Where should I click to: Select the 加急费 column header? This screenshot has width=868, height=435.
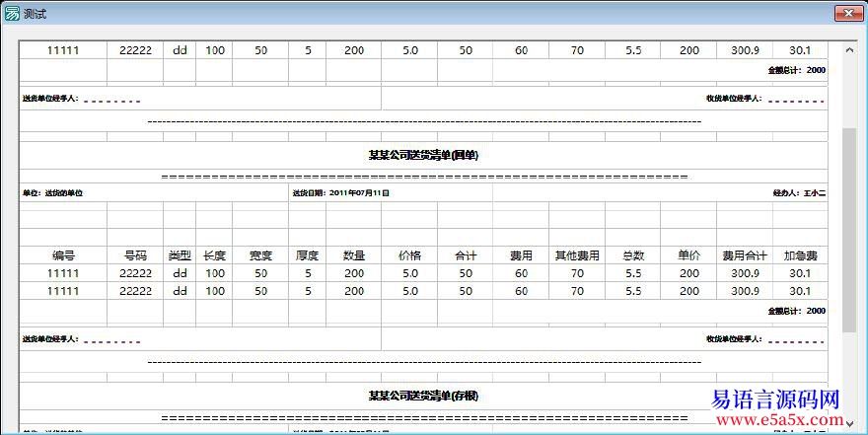(800, 255)
